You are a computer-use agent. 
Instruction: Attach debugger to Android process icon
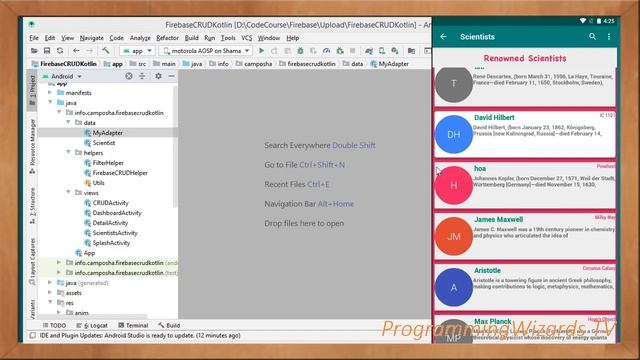340,51
